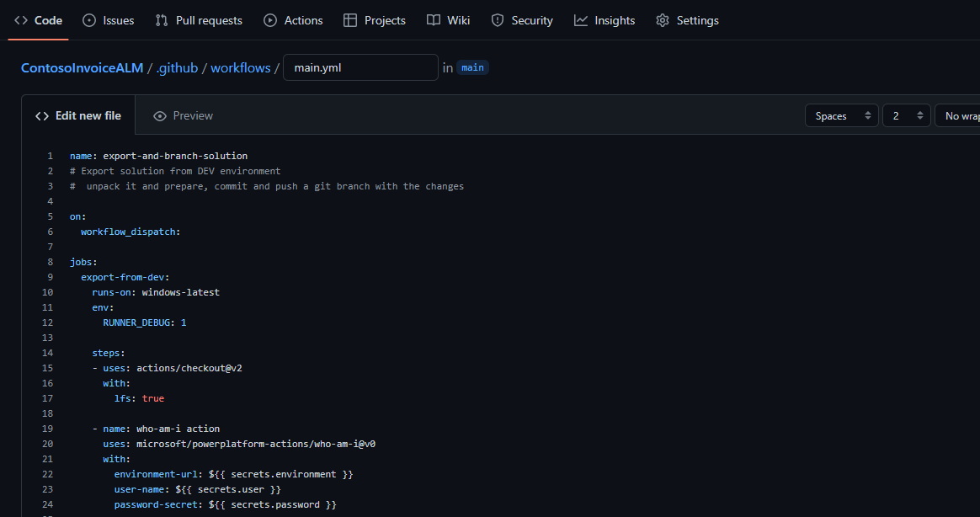Click 'microsoft/powerplatform-actions/who-am-i@v0' text

(256, 444)
